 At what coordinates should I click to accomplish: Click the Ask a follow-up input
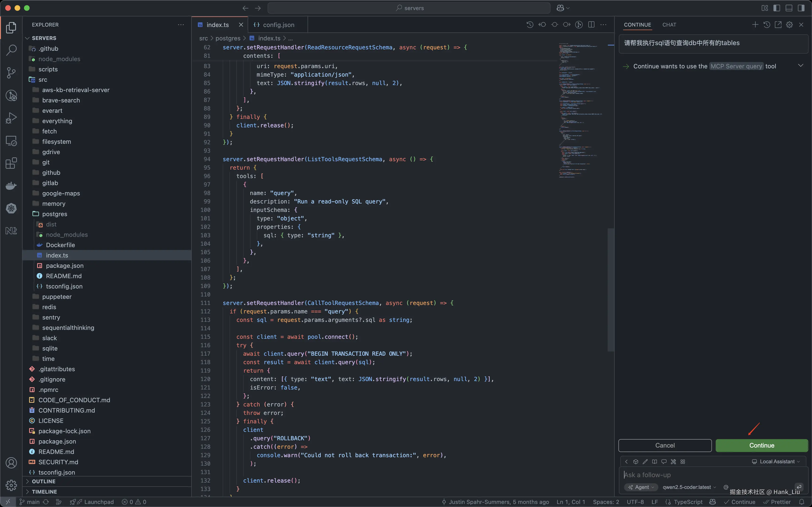point(704,475)
